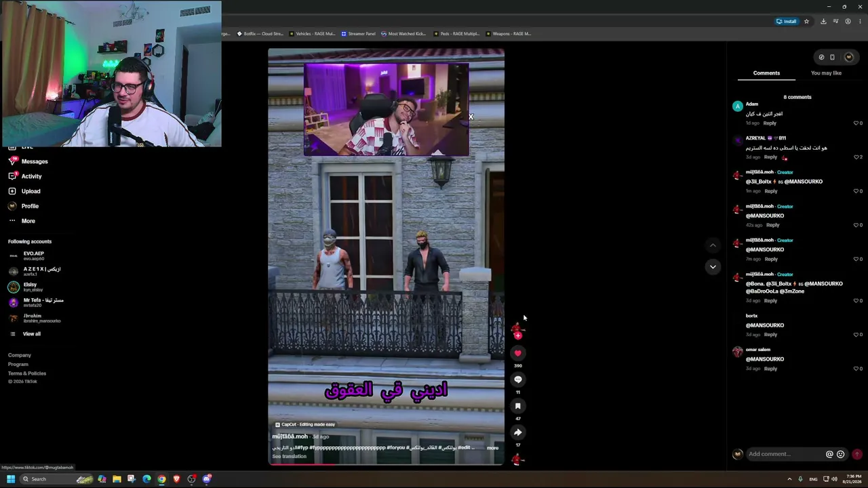Reply to Adam's comment

pyautogui.click(x=770, y=123)
